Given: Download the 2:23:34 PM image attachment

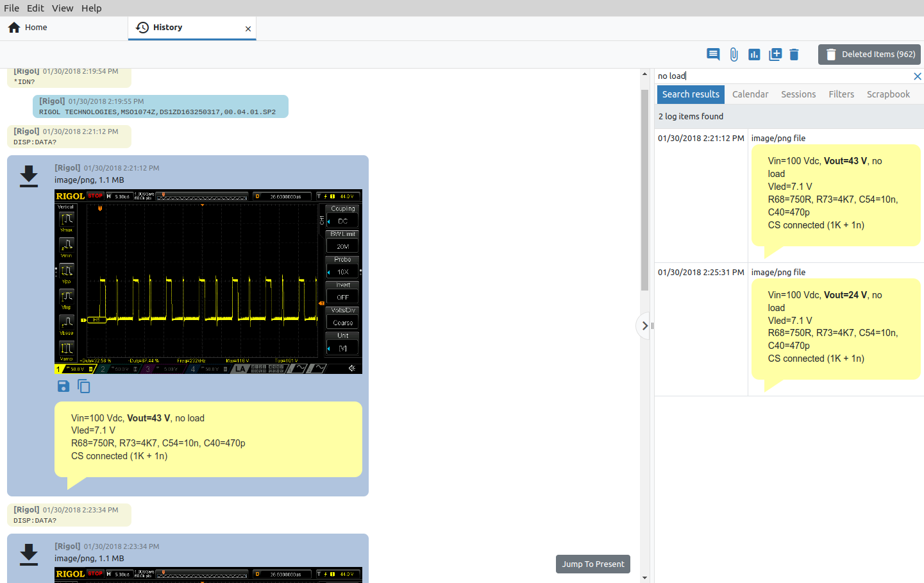Looking at the screenshot, I should (x=29, y=554).
